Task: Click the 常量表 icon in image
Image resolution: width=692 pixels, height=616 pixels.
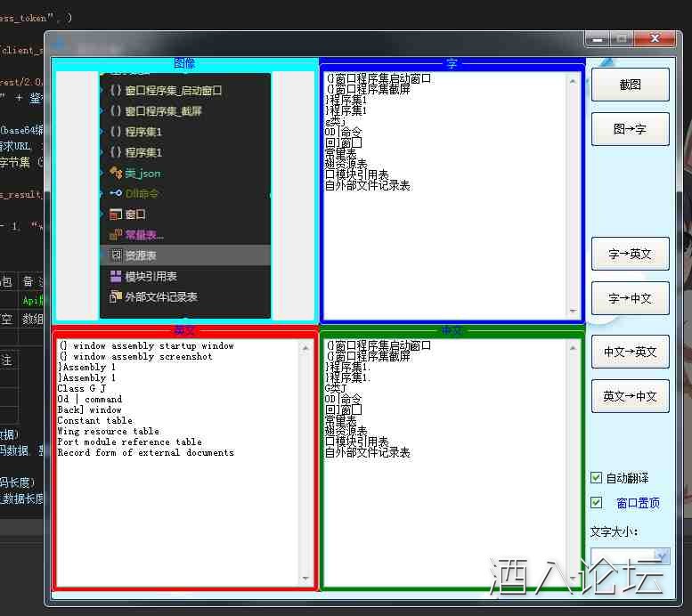Action: click(116, 235)
